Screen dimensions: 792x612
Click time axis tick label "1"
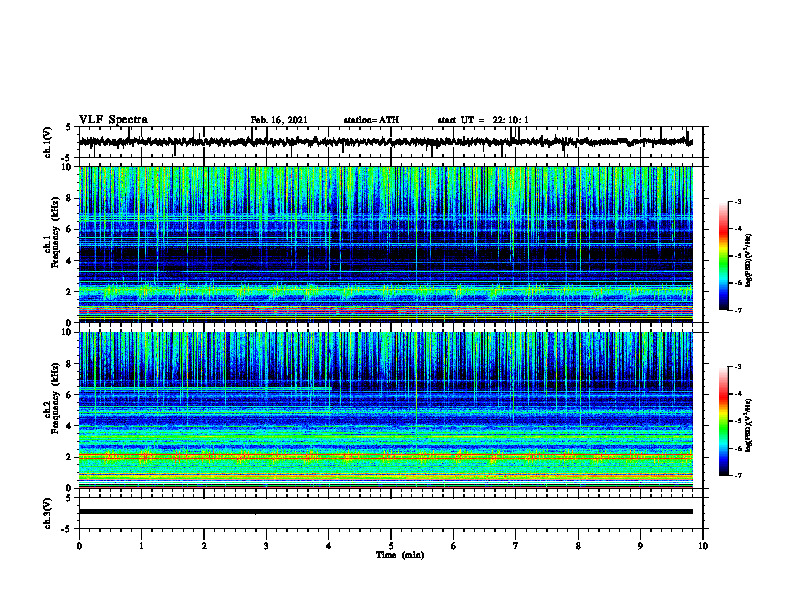click(141, 546)
